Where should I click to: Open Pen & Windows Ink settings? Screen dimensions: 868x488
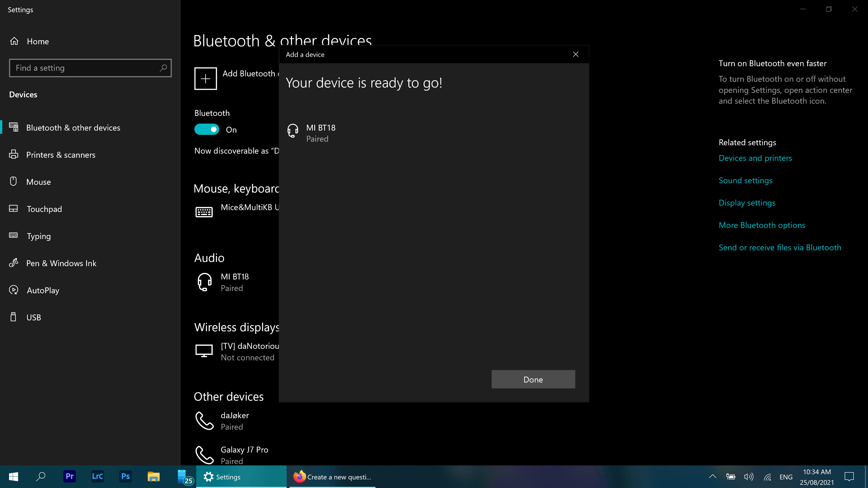(x=90, y=263)
